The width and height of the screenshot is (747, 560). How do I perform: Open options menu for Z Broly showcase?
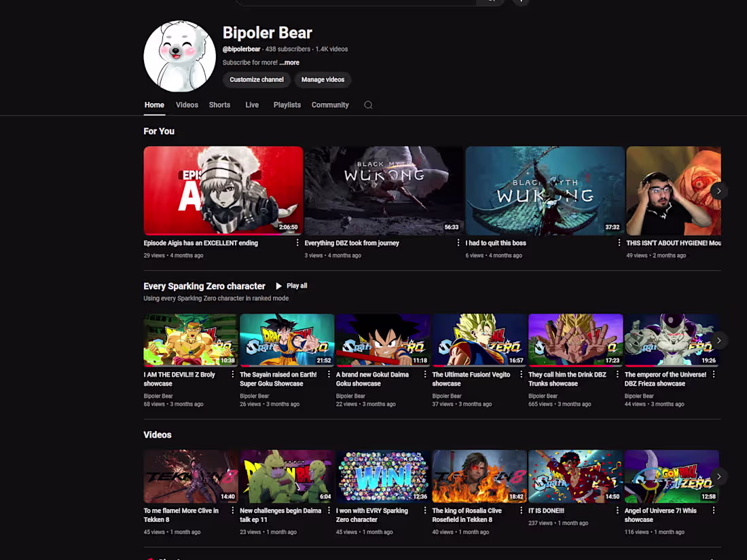pos(232,375)
